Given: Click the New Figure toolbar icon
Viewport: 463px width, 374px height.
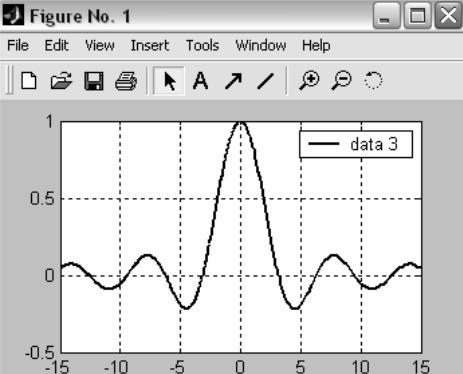Looking at the screenshot, I should (29, 81).
